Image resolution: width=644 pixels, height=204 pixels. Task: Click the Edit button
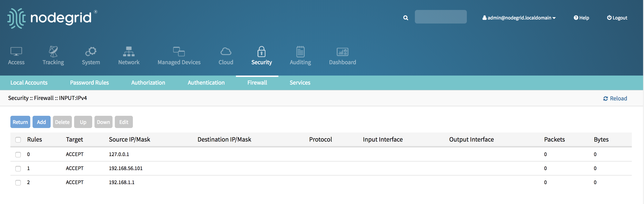[124, 122]
